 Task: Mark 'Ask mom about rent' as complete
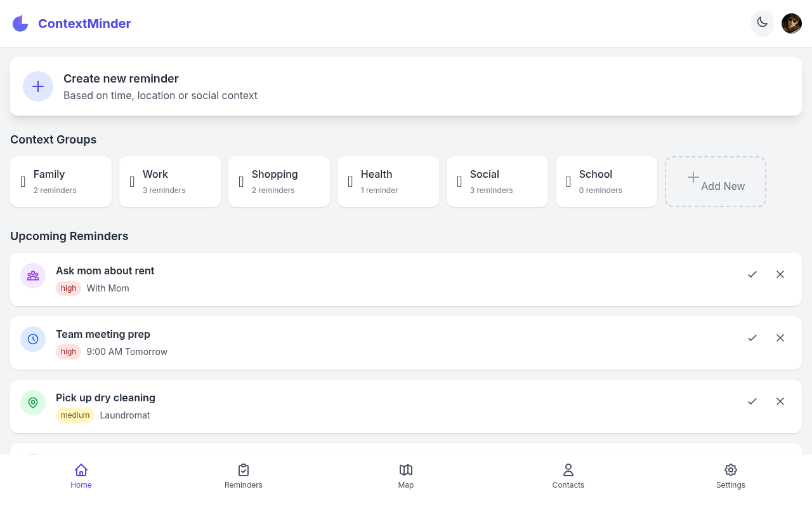point(752,274)
